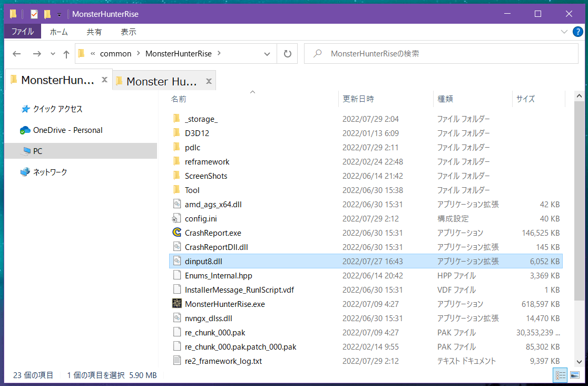
Task: Switch to details view in status bar
Action: point(561,375)
